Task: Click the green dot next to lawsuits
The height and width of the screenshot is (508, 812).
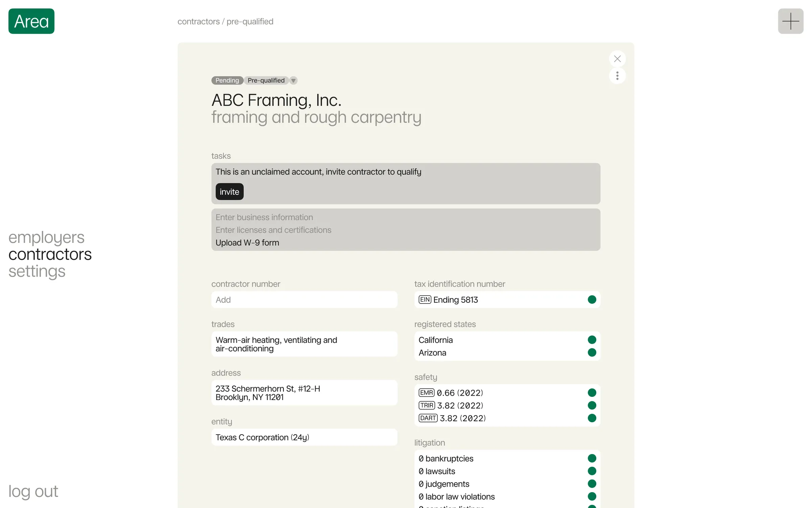Action: coord(592,471)
